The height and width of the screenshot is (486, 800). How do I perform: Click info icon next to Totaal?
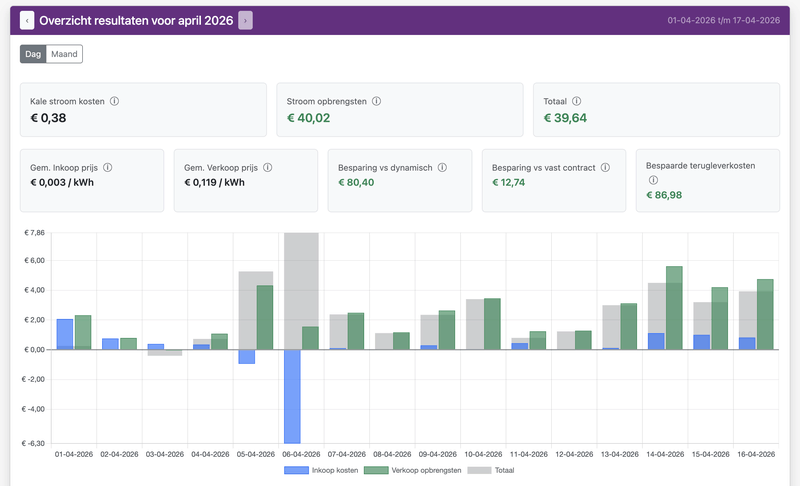pos(577,101)
